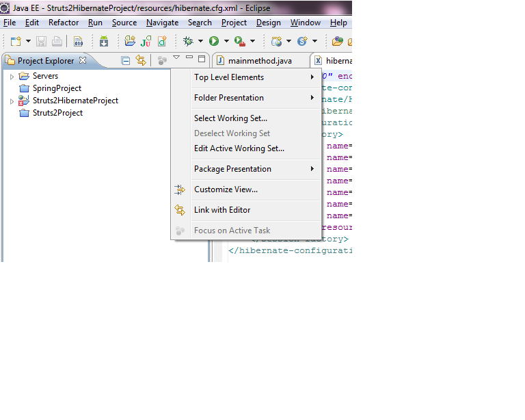Open the Source menu
Viewport: 525px width, 420px height.
click(124, 23)
